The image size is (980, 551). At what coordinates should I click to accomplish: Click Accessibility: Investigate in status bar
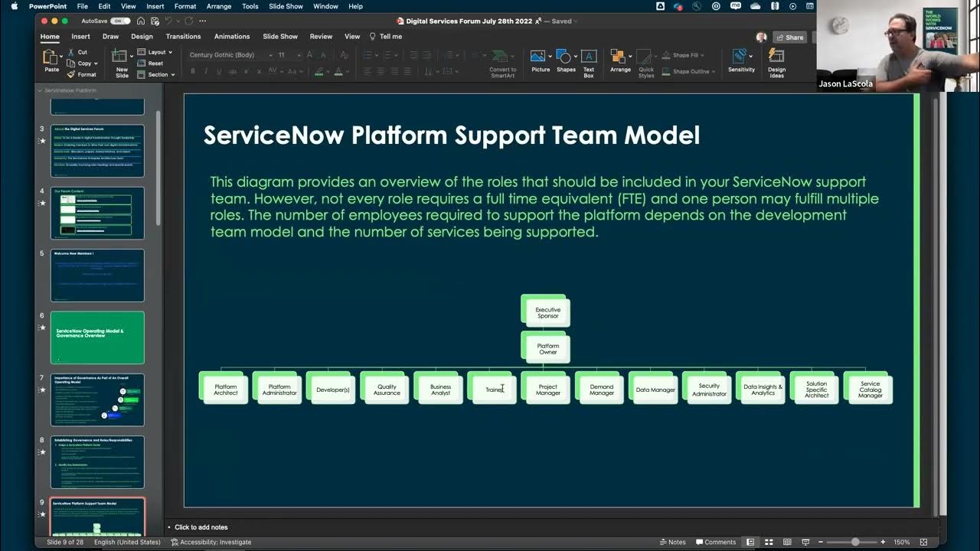[x=211, y=542]
